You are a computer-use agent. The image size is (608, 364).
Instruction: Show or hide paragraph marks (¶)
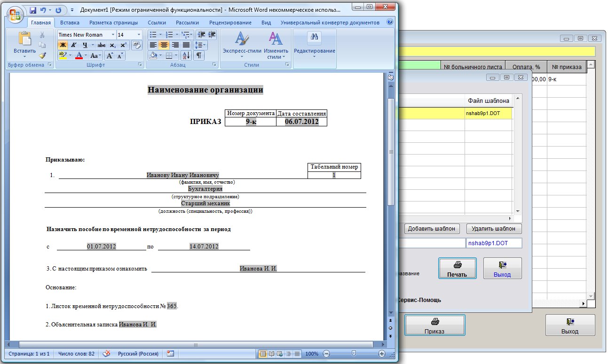tap(199, 55)
